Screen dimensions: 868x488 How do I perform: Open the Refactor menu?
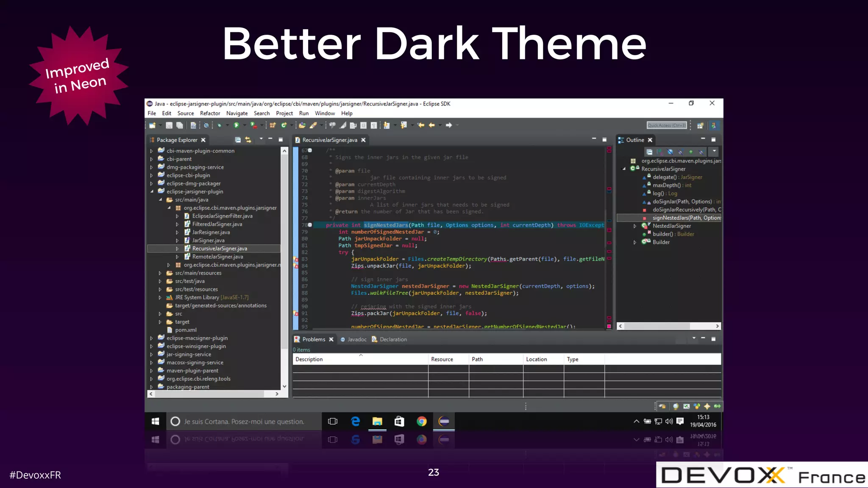tap(210, 113)
